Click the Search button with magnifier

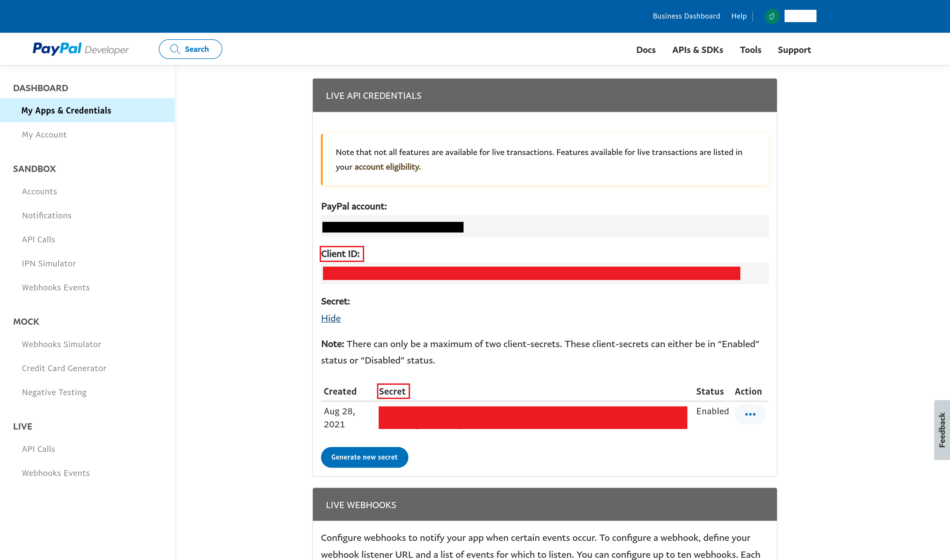tap(190, 49)
